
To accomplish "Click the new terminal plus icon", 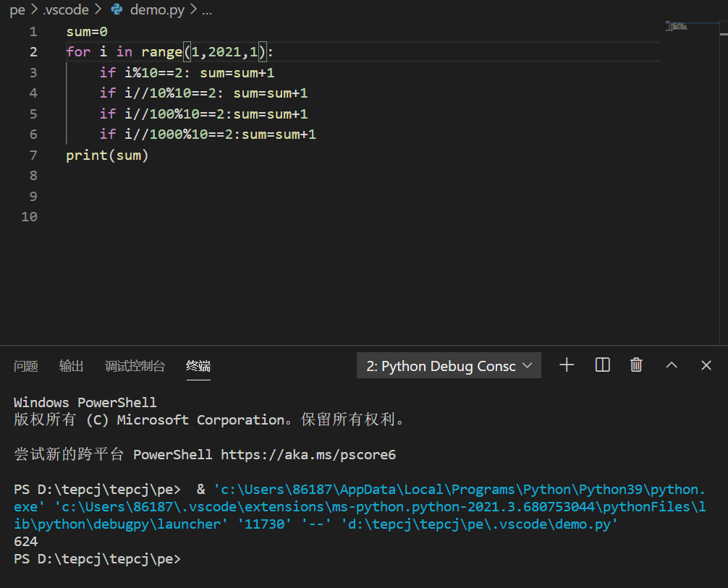I will (x=567, y=365).
